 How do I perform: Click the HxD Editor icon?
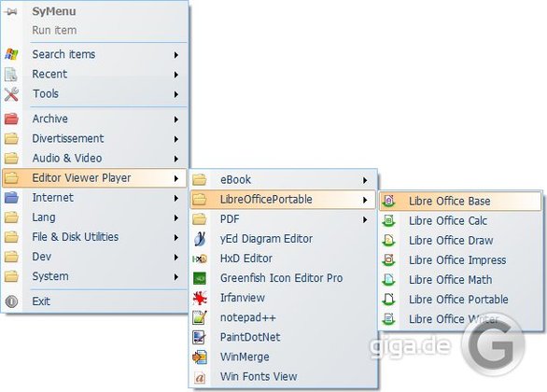200,259
